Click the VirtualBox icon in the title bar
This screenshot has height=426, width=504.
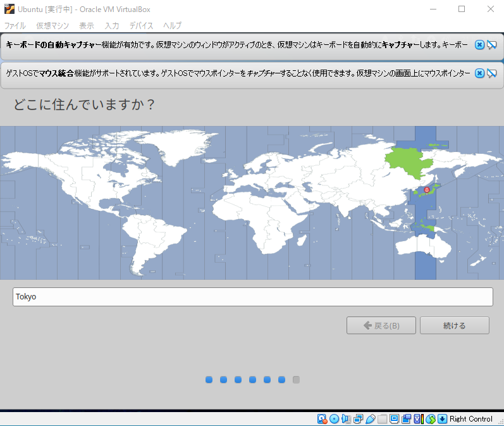point(9,9)
